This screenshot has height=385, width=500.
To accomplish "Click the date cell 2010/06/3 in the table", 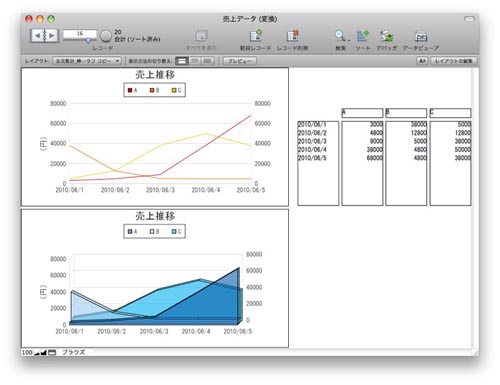I will (312, 141).
